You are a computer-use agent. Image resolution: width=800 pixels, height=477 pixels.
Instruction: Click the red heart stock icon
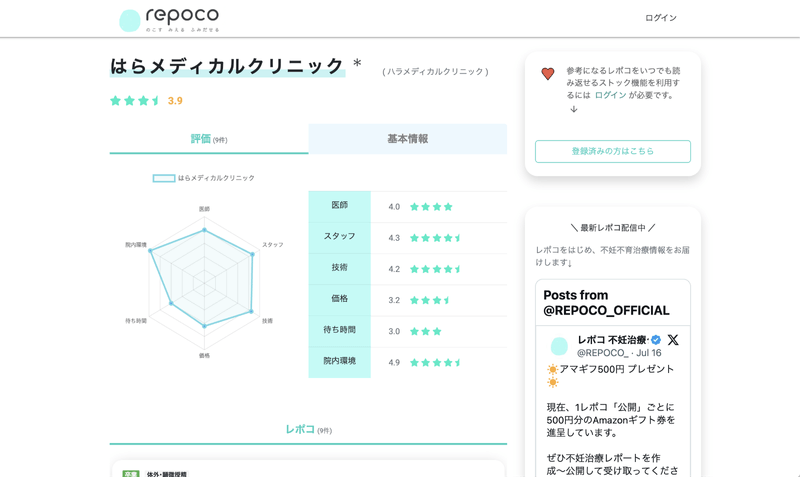(547, 74)
